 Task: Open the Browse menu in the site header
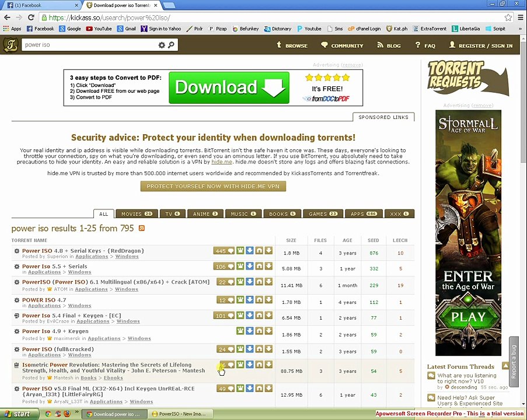coord(292,45)
